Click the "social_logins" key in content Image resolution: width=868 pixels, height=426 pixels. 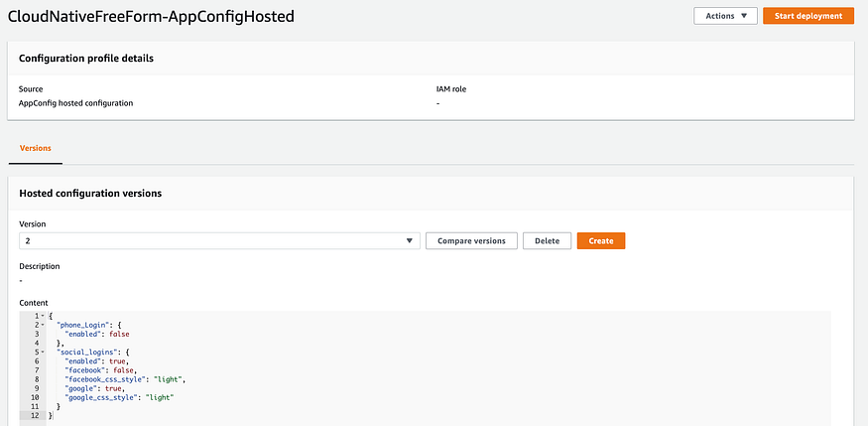pyautogui.click(x=85, y=352)
